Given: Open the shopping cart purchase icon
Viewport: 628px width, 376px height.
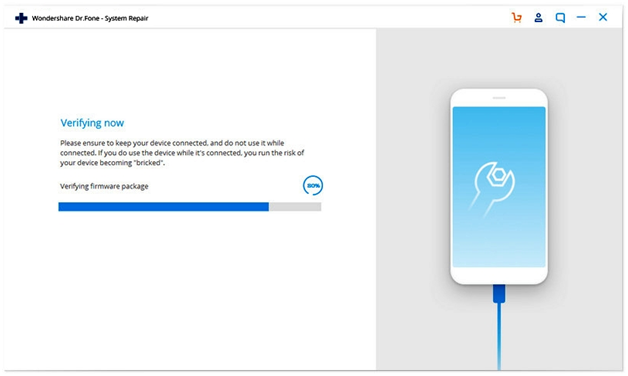Looking at the screenshot, I should click(x=516, y=18).
